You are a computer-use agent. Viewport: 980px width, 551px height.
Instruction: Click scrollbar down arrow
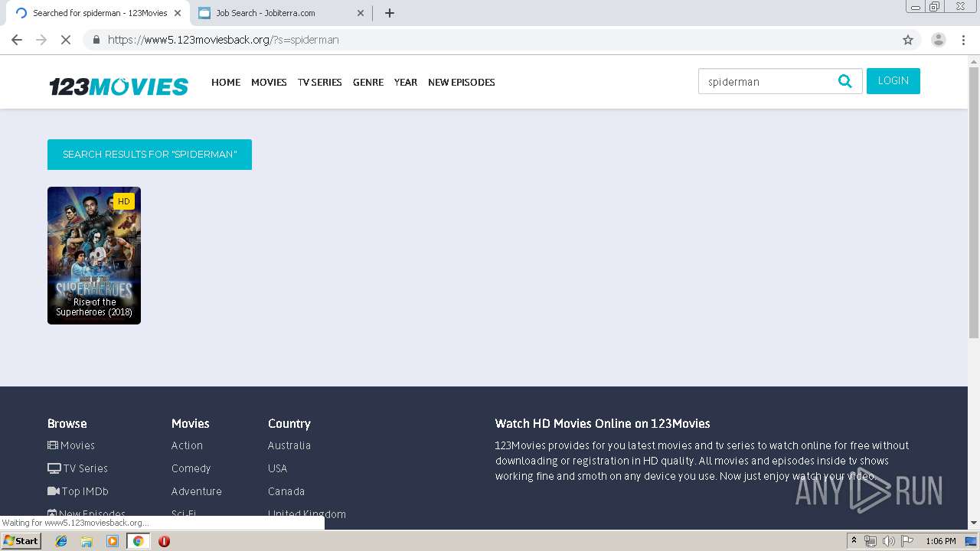coord(974,523)
